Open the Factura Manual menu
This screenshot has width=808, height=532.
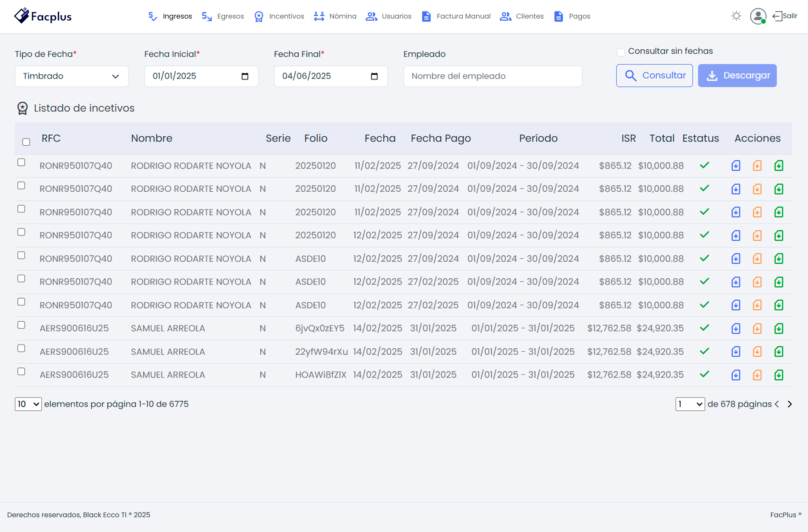[456, 16]
